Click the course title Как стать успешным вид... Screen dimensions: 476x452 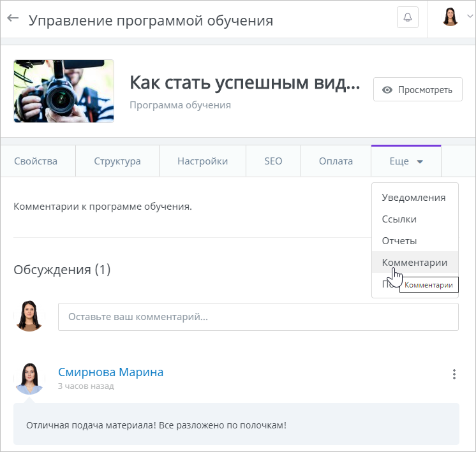[x=244, y=83]
